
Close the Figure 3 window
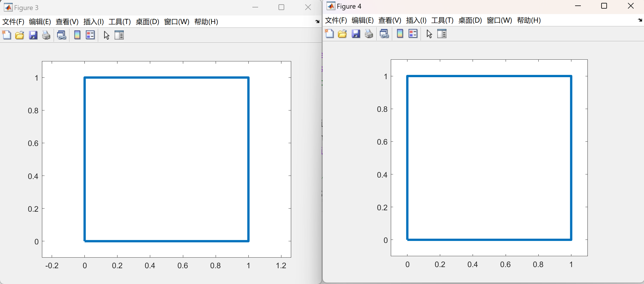click(308, 7)
